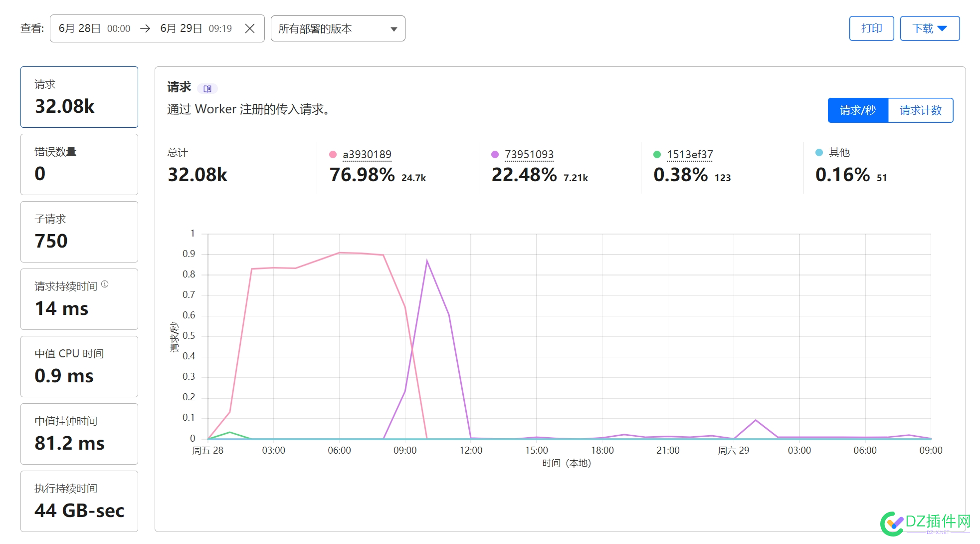Select the 子请求 750 metric card
This screenshot has height=544, width=980.
tap(79, 232)
